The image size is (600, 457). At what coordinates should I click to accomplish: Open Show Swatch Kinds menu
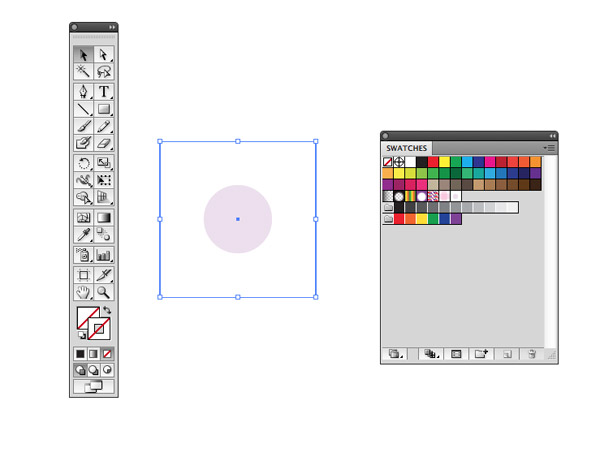click(x=431, y=354)
